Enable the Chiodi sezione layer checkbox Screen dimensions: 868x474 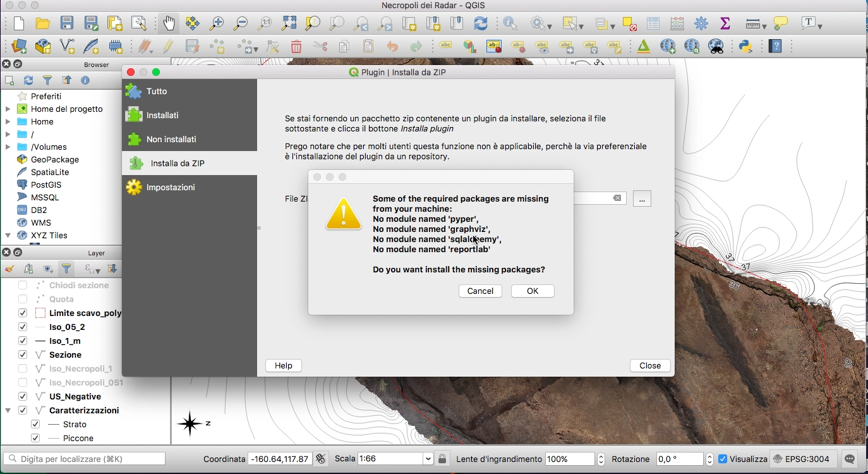pyautogui.click(x=22, y=285)
